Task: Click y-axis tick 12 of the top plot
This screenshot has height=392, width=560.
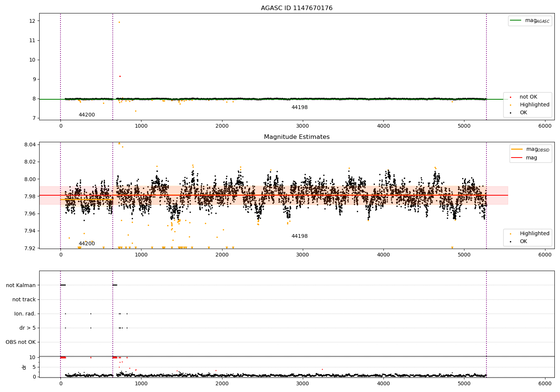Action: (x=32, y=21)
